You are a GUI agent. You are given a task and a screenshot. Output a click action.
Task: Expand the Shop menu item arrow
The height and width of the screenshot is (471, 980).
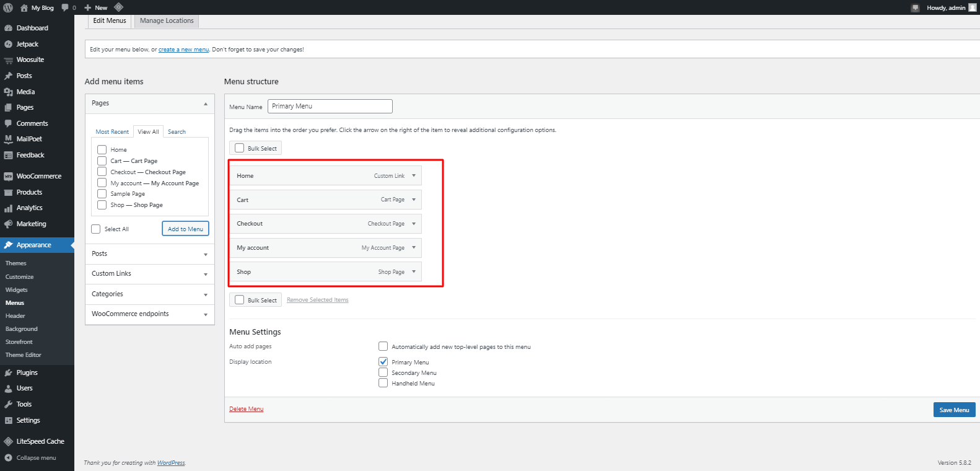414,271
